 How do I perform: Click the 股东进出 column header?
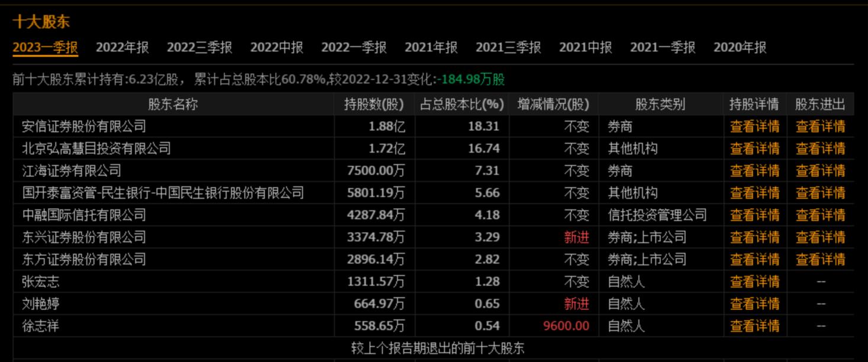point(820,105)
